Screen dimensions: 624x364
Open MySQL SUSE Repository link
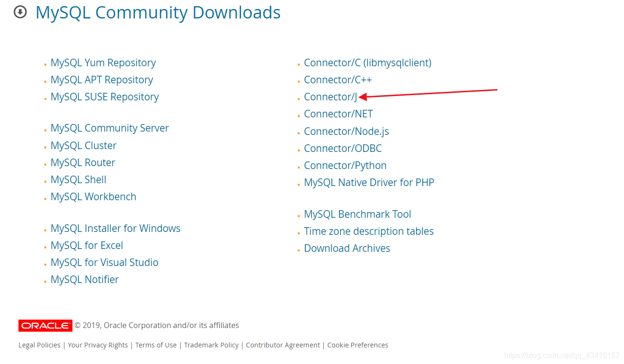(105, 97)
